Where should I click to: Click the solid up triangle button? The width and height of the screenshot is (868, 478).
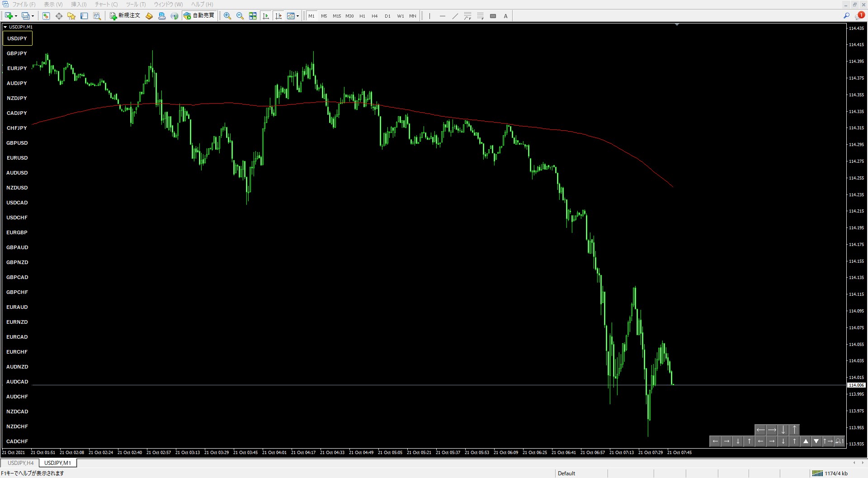point(806,441)
